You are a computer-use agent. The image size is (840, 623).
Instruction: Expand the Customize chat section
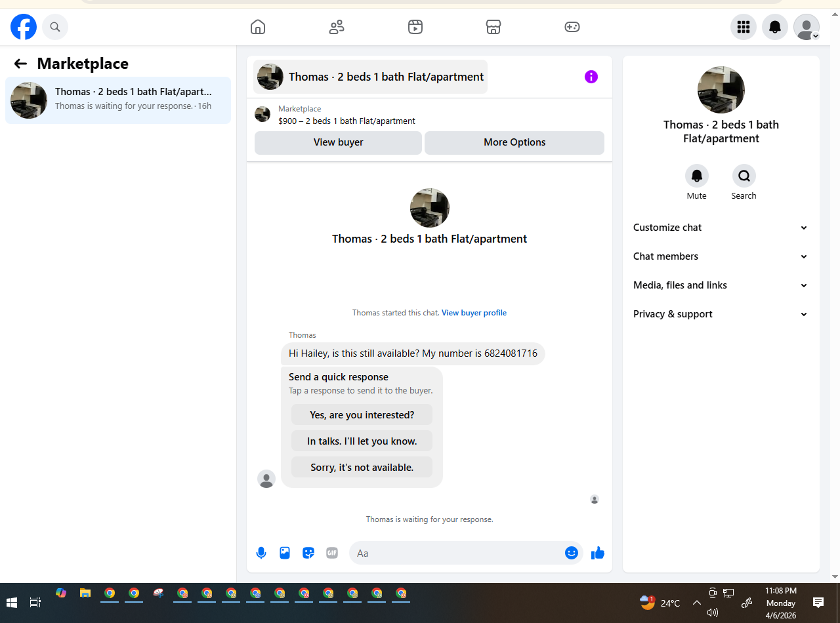tap(721, 228)
